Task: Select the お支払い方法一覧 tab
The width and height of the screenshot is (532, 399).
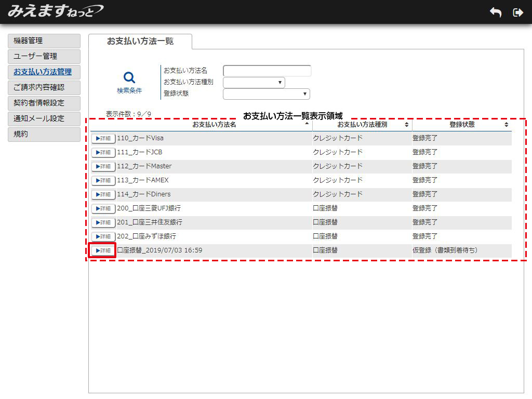Action: coord(140,42)
